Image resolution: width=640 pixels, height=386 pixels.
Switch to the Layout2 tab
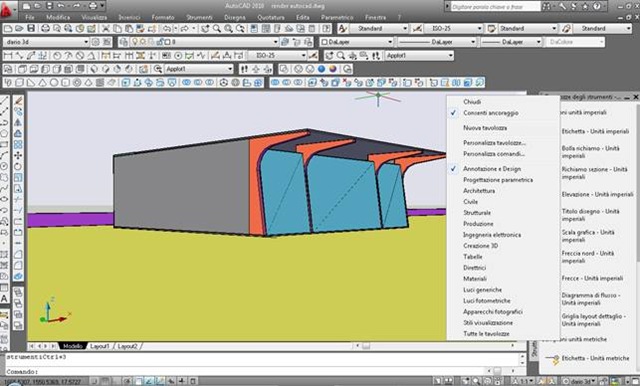coord(127,346)
